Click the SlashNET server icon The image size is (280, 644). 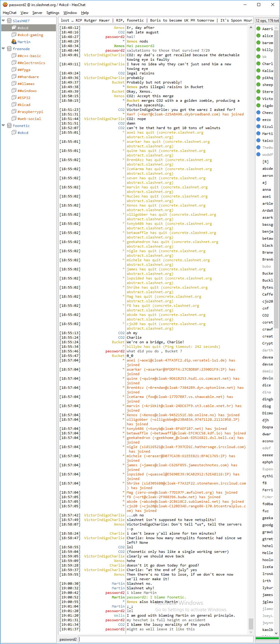(9, 21)
